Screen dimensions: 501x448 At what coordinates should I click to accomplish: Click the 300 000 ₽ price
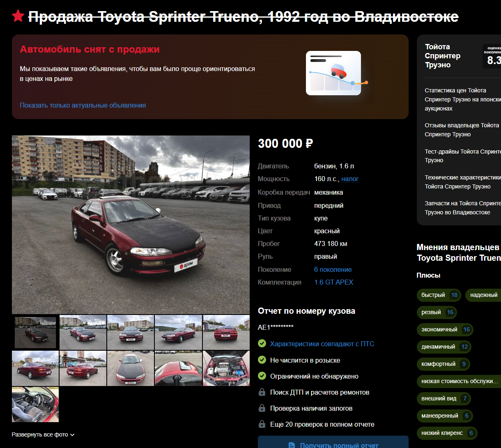(285, 144)
